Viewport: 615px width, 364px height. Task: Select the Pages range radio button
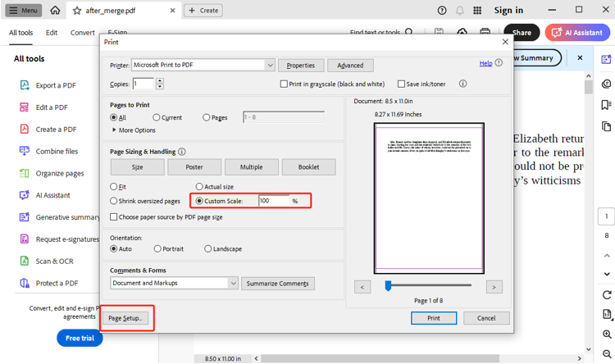(x=207, y=117)
